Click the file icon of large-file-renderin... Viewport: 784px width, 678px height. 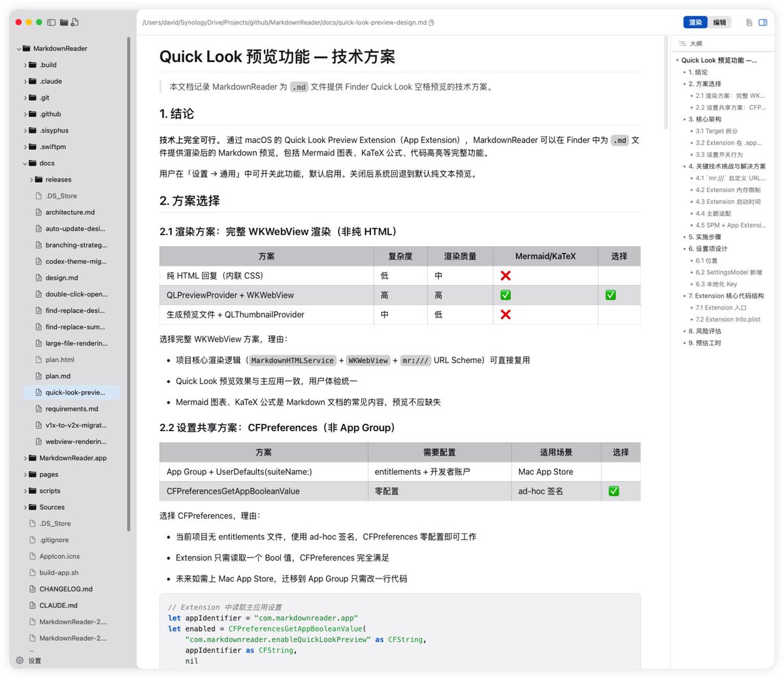pos(39,344)
